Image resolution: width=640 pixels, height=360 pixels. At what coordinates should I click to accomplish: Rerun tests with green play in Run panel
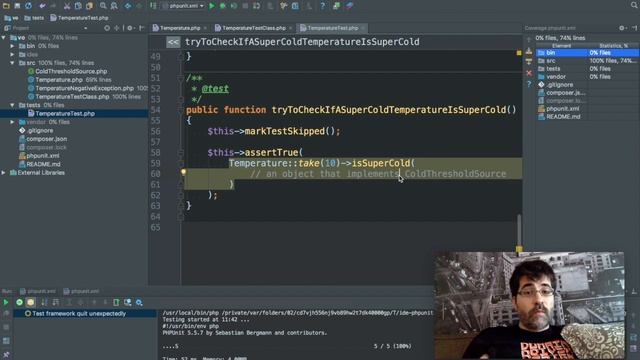pyautogui.click(x=6, y=302)
